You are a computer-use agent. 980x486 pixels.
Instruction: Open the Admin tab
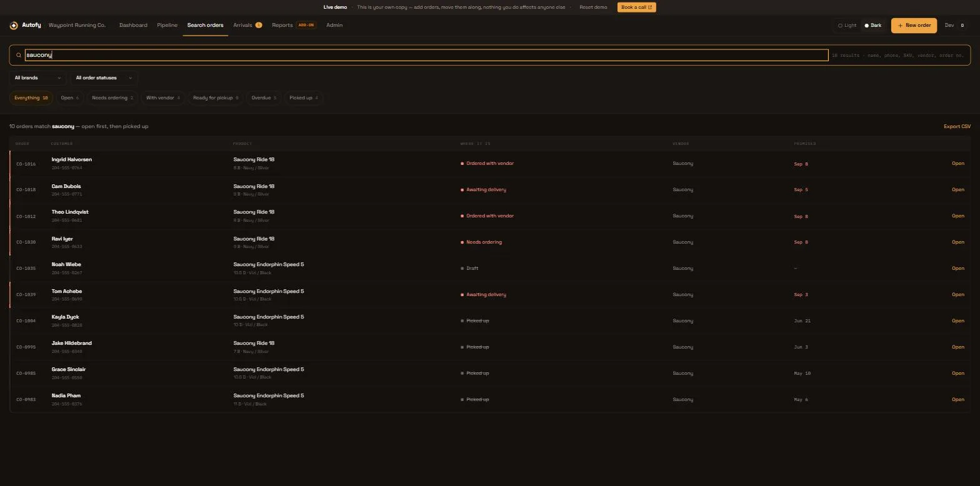334,26
